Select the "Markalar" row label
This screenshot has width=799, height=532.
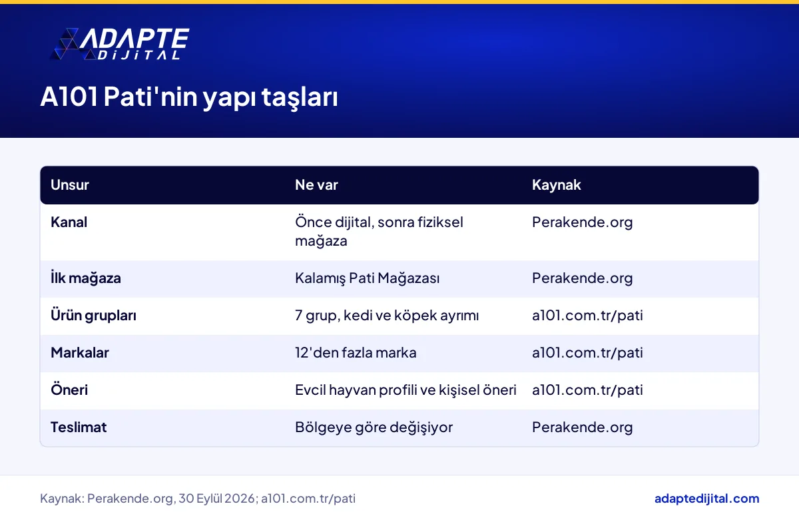[x=80, y=353]
